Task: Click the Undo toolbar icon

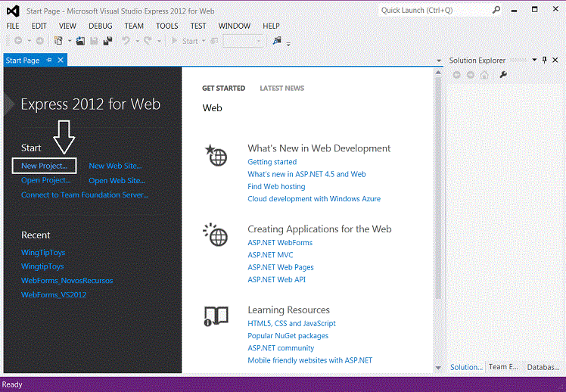Action: click(126, 41)
